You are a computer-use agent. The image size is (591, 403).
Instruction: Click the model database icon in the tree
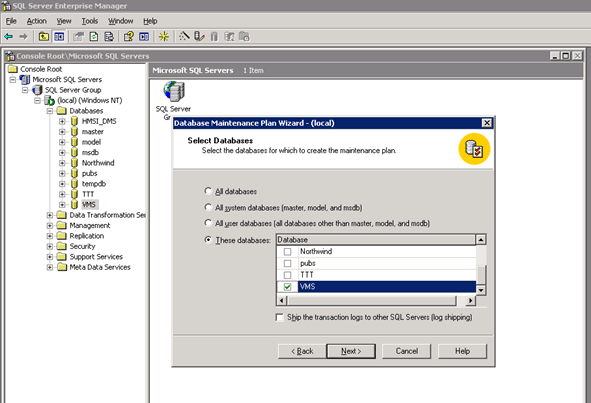[74, 142]
